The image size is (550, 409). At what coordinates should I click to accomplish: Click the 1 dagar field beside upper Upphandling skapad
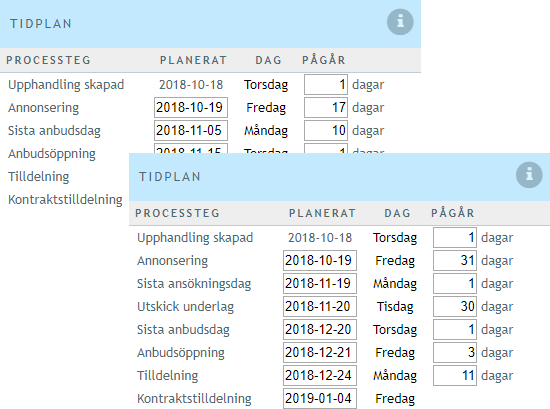coord(326,85)
